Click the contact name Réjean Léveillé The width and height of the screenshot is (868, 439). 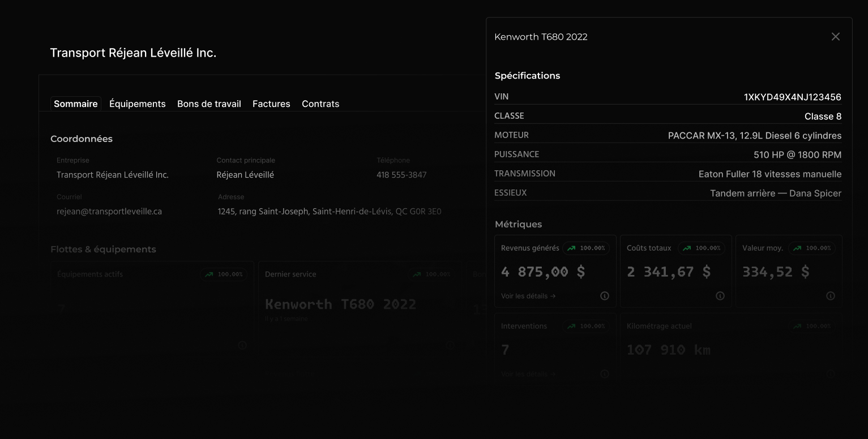pos(245,175)
